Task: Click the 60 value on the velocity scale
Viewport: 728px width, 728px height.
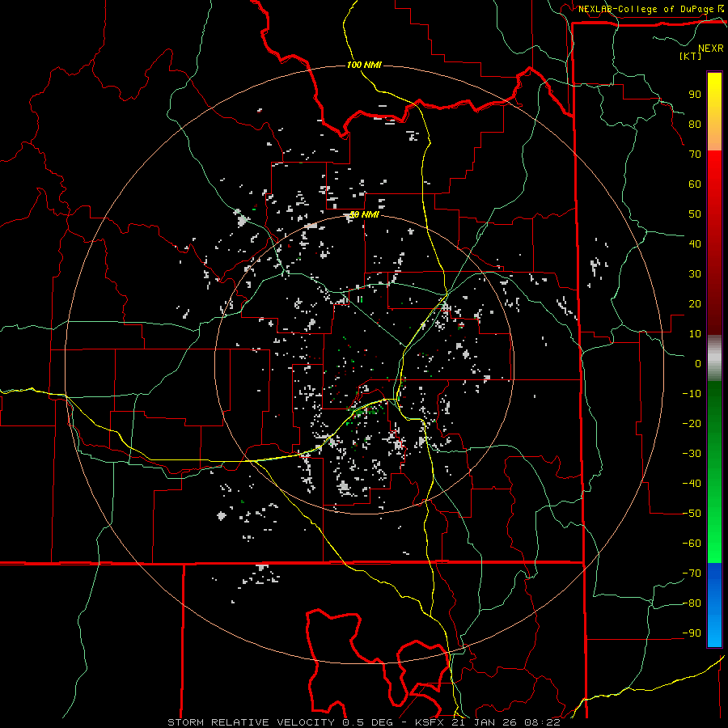Action: (x=695, y=184)
